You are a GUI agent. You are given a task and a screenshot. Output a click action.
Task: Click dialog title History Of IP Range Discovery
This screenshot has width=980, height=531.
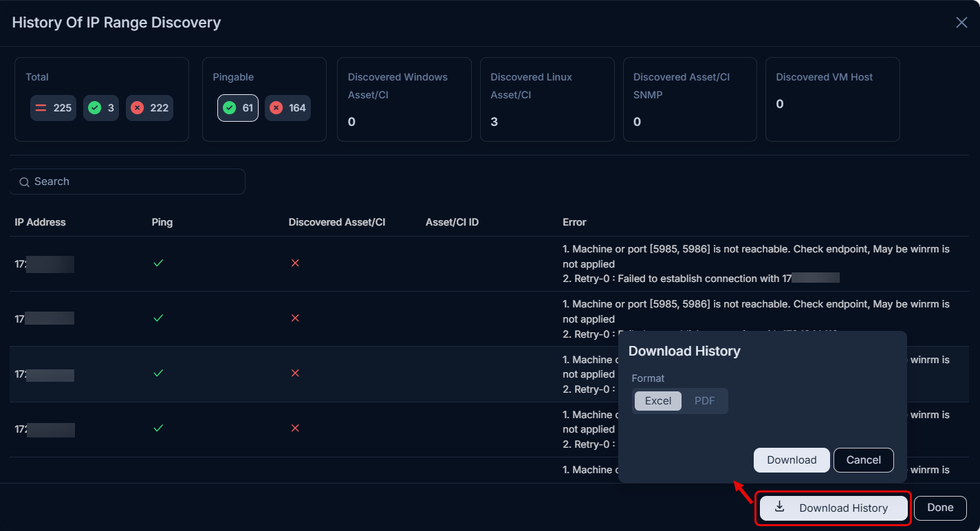(x=116, y=22)
